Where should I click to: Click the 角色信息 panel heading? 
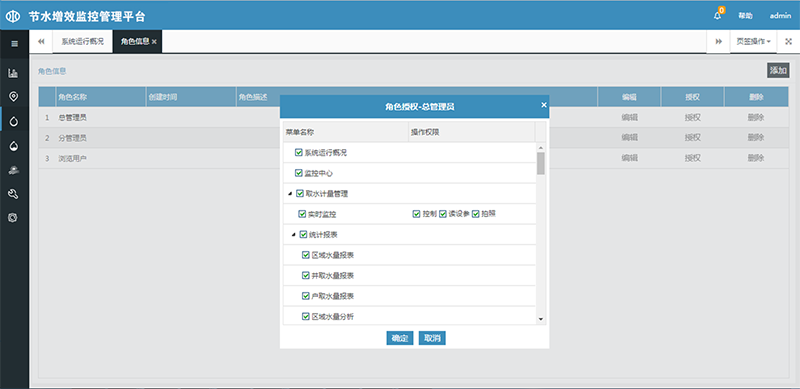[x=52, y=71]
